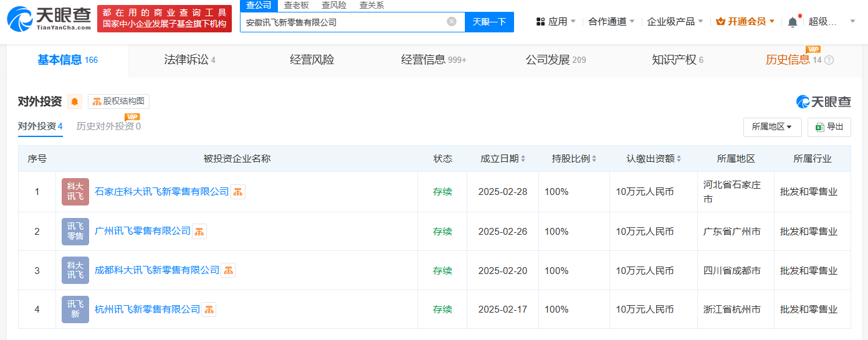
Task: Click 存续 status in 石家庄 row
Action: pyautogui.click(x=442, y=192)
